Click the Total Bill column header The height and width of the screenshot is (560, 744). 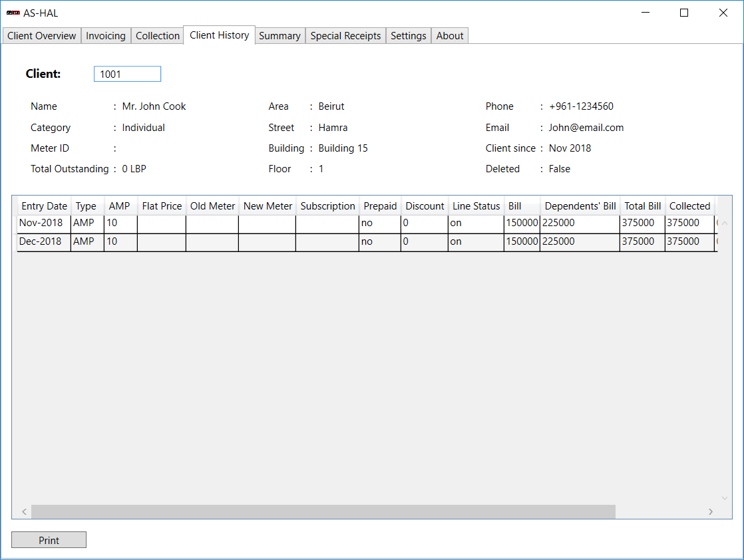click(642, 206)
